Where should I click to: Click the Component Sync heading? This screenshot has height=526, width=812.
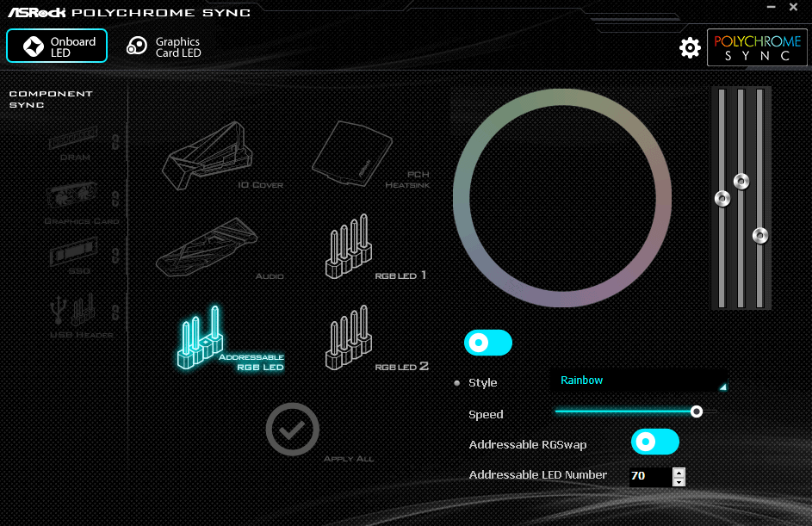point(51,99)
